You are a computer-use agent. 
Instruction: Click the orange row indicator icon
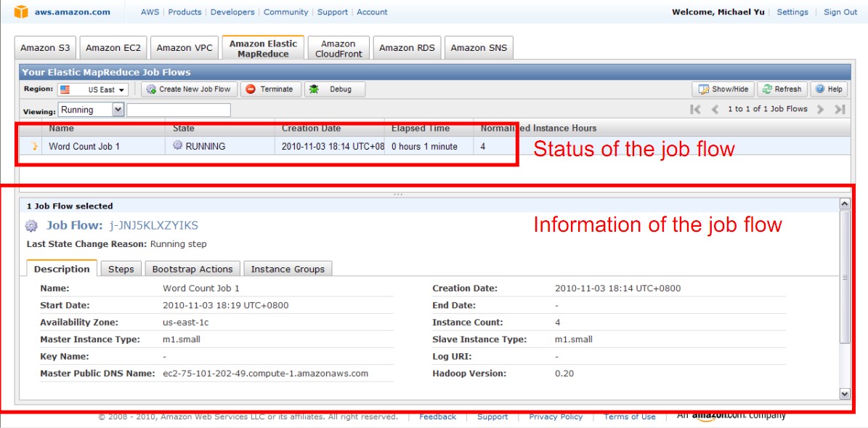click(x=35, y=147)
